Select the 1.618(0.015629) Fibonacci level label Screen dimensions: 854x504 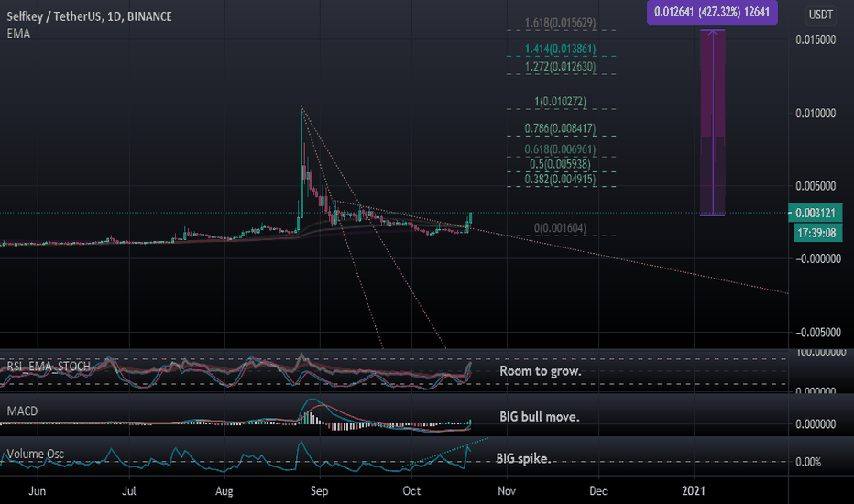pos(560,23)
